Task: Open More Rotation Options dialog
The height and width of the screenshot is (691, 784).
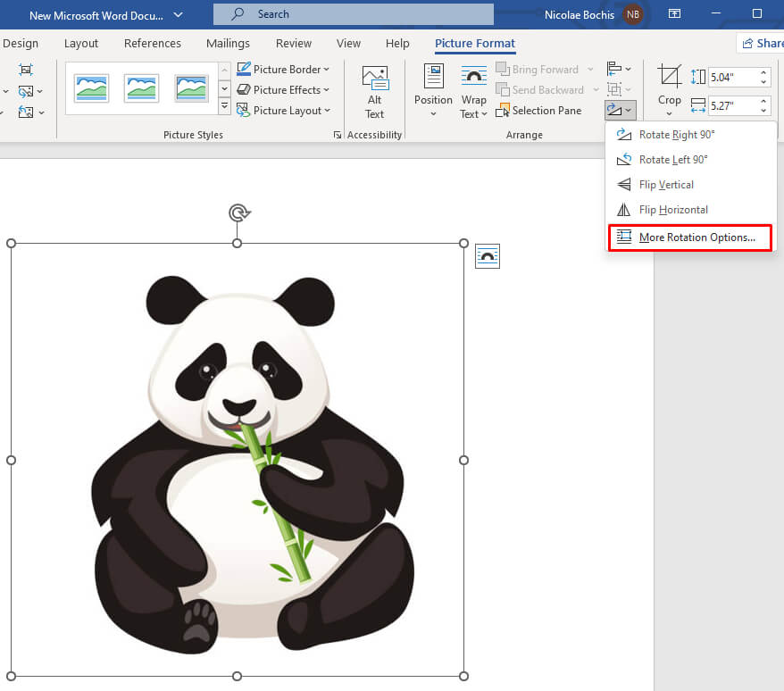Action: point(696,237)
